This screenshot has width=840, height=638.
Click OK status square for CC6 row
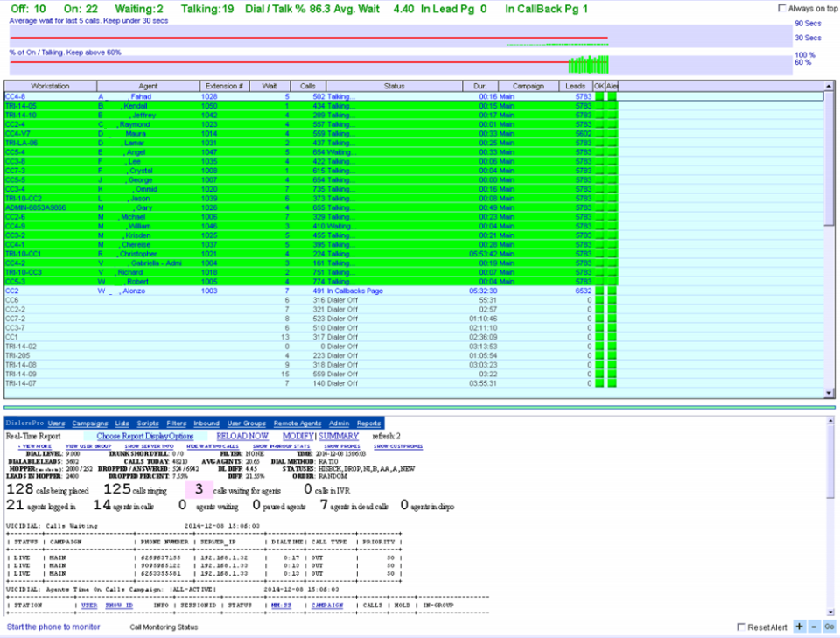click(x=599, y=300)
